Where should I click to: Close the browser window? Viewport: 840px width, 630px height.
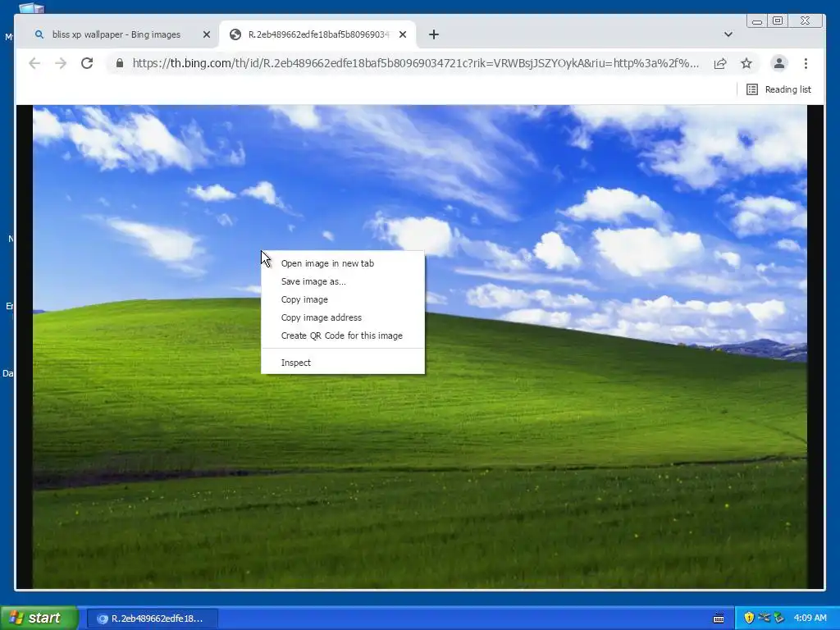click(x=806, y=21)
